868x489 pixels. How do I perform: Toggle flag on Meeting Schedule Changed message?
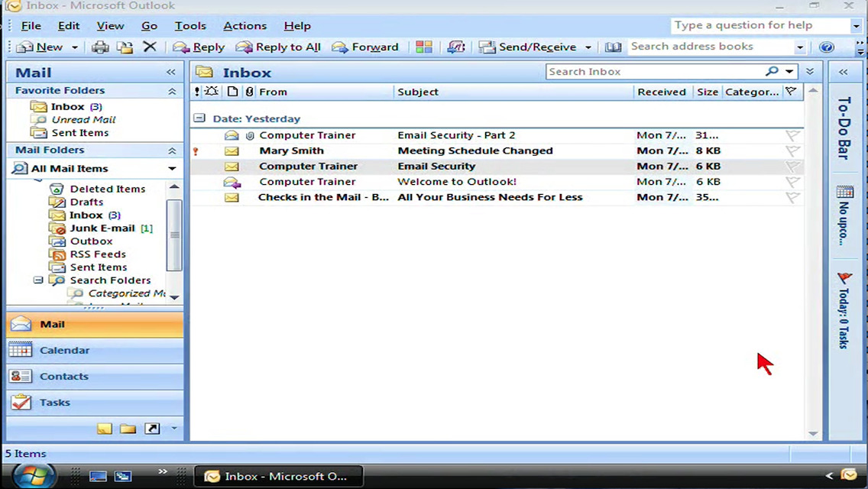[792, 151]
